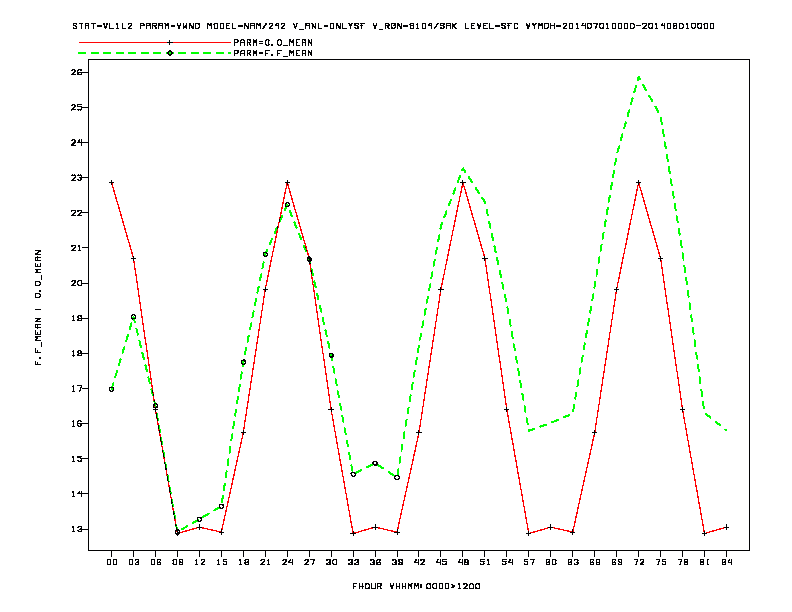
Task: Click x-axis tick label 24
Action: (x=287, y=562)
